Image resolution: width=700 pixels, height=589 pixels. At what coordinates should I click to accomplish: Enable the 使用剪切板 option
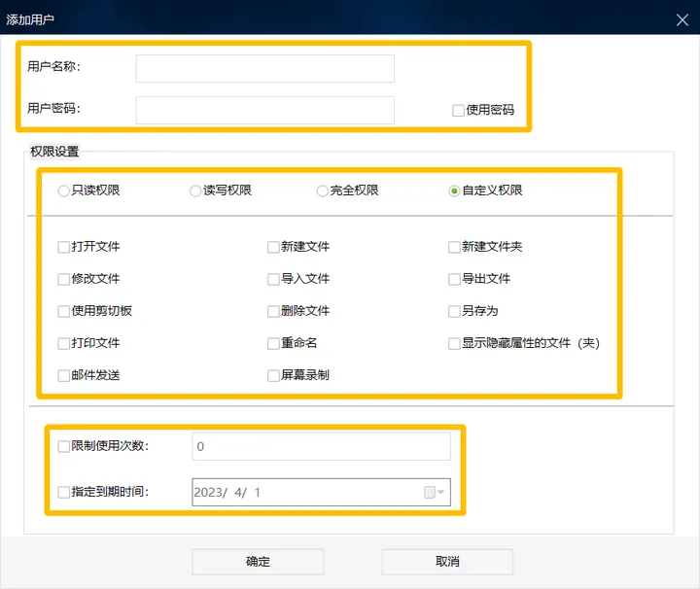coord(64,311)
